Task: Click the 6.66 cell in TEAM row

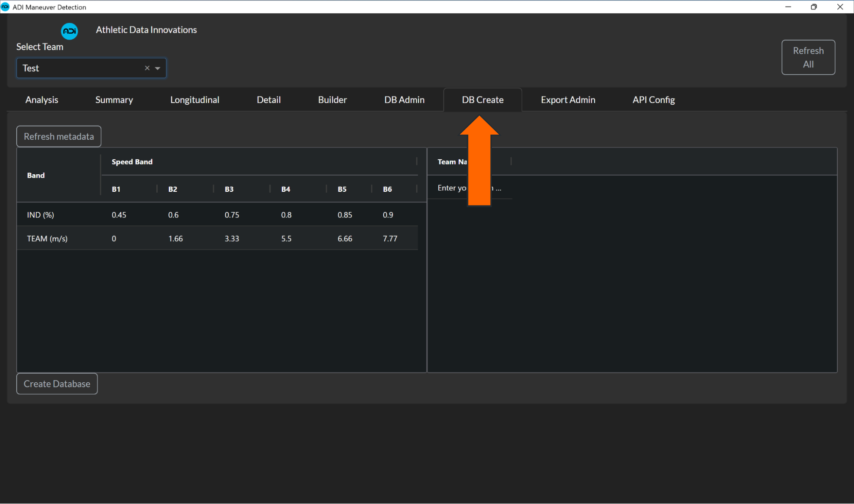Action: coord(349,238)
